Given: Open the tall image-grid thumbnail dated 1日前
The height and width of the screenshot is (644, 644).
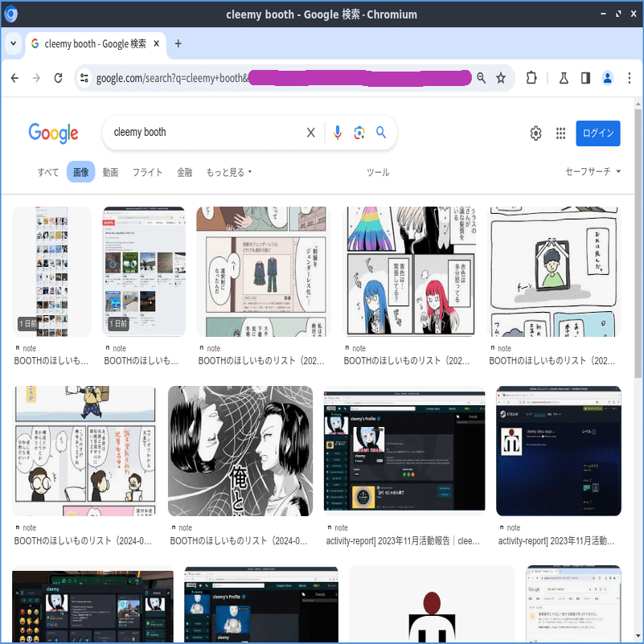Looking at the screenshot, I should point(51,272).
